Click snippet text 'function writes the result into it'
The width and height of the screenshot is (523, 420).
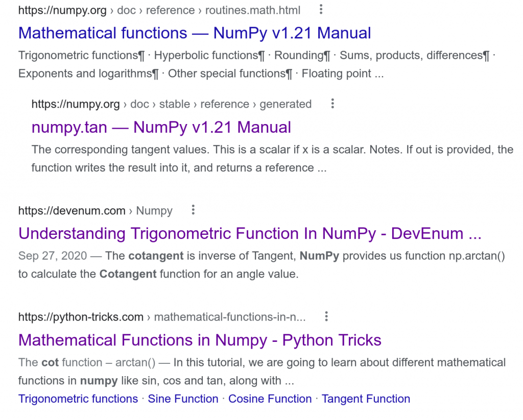(111, 168)
